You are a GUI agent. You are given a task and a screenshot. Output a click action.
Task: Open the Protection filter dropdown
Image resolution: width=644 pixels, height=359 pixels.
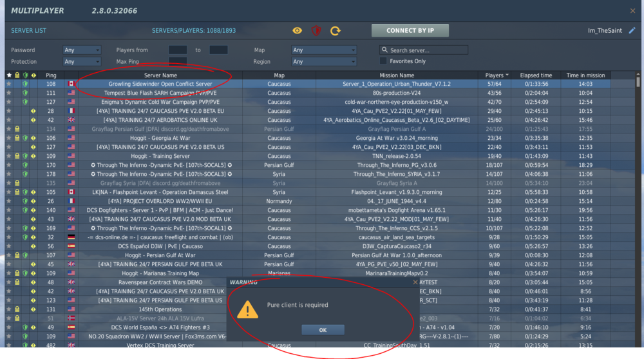[82, 62]
